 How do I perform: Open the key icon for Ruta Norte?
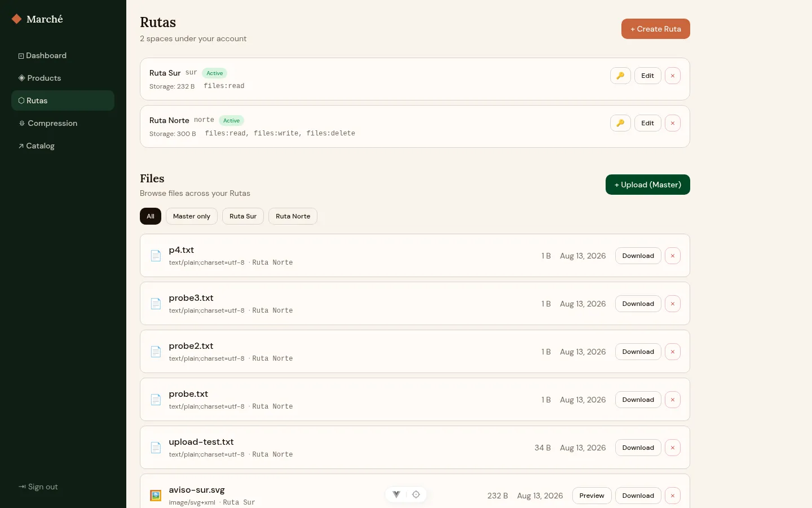[620, 123]
